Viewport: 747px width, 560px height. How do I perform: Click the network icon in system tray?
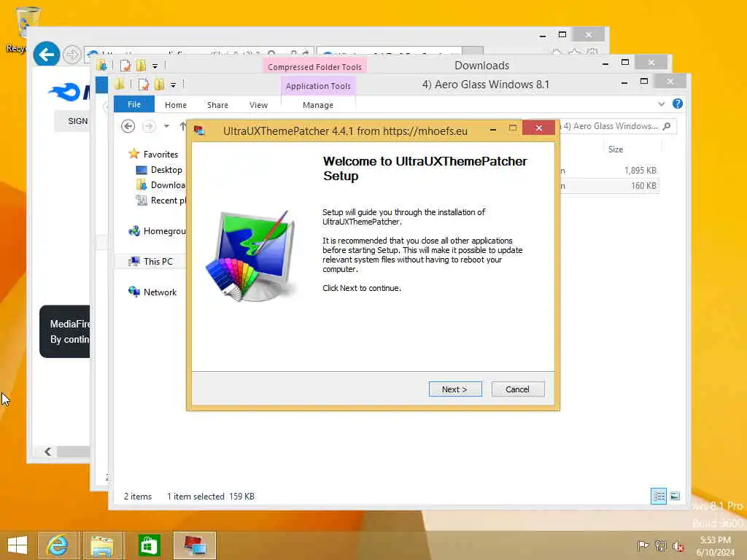[x=660, y=545]
